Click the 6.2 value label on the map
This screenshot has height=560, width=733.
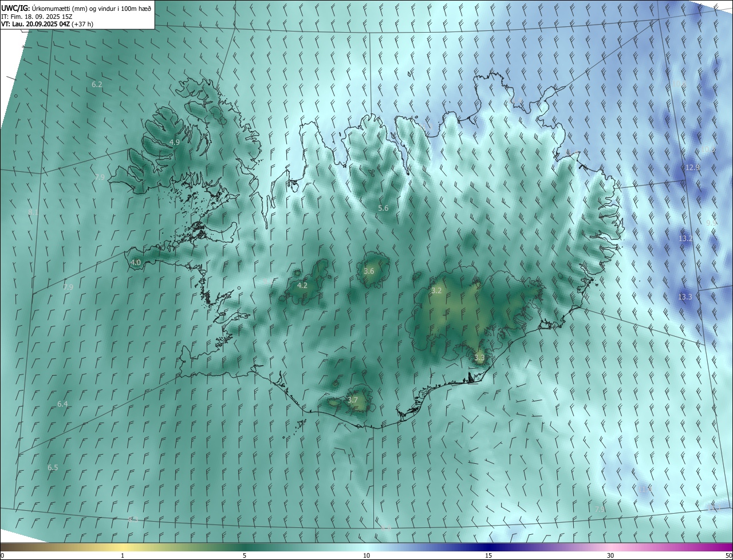click(97, 85)
